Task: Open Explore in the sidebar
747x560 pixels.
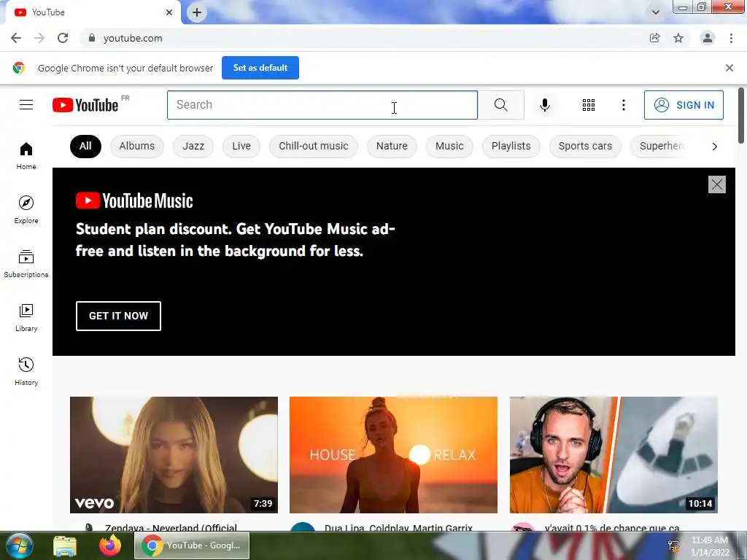Action: 26,209
